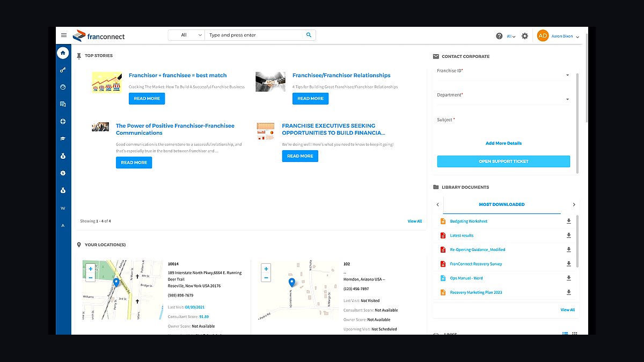Screen dimensions: 644x362
Task: Open the graduation cap training icon
Action: 63,138
